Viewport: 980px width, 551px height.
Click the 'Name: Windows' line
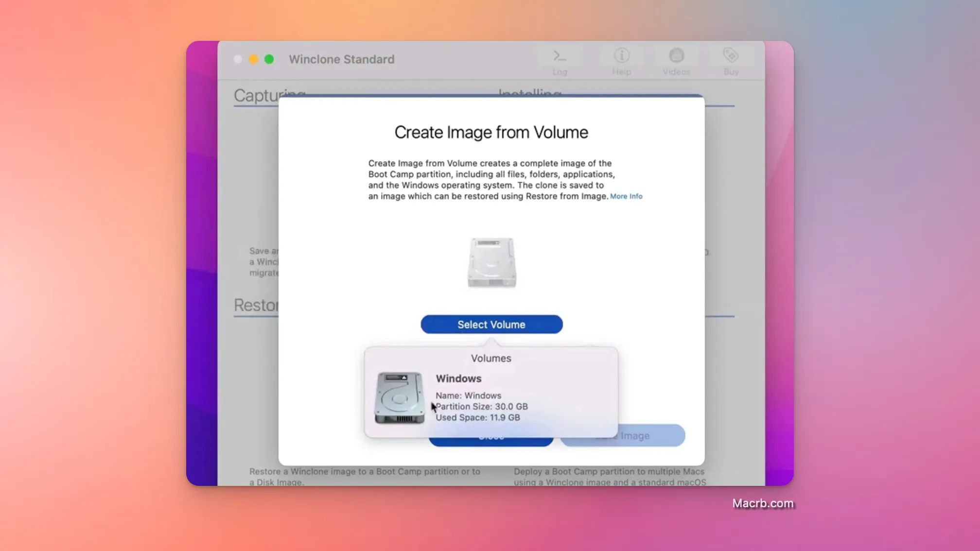point(468,396)
